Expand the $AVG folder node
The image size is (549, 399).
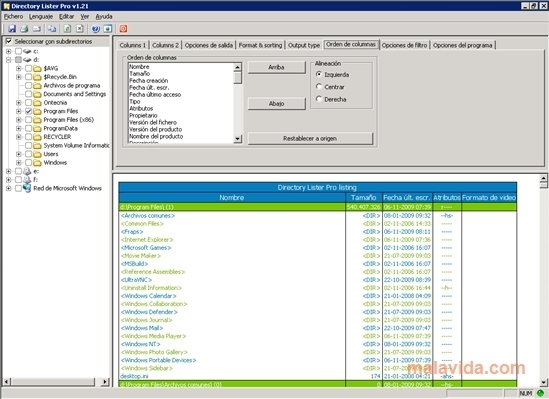[19, 69]
